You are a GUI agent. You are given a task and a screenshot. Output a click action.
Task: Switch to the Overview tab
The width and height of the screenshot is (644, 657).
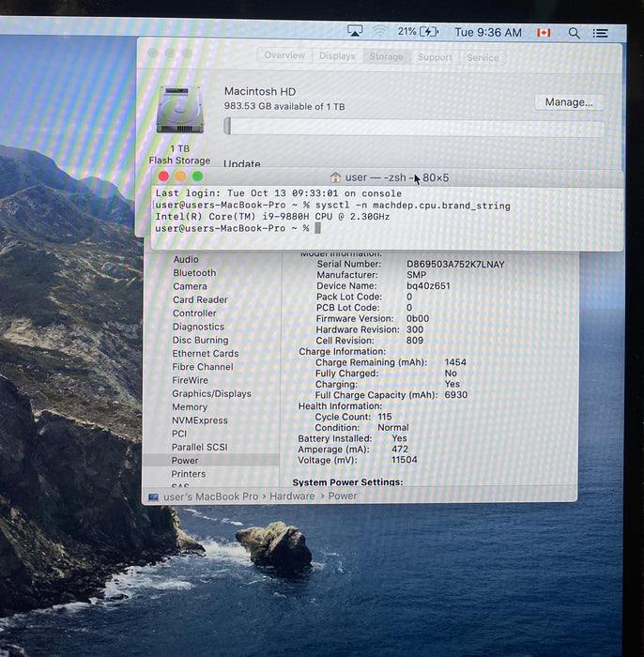(284, 55)
